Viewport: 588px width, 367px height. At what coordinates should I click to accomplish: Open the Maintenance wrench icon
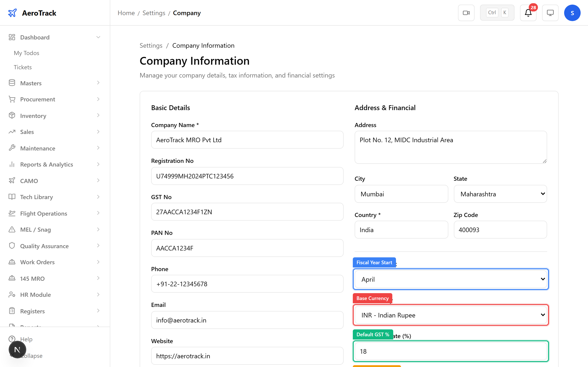[12, 148]
